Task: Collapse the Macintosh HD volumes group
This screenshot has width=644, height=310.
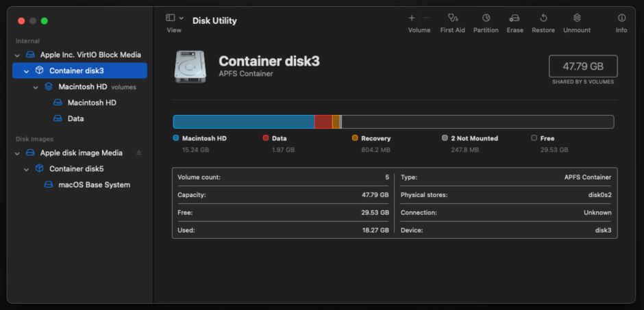Action: tap(36, 87)
